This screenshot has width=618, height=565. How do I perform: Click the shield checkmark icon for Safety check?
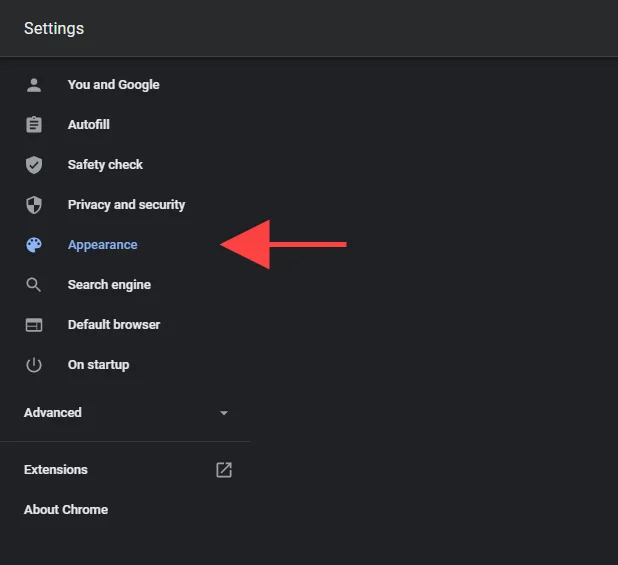(34, 165)
